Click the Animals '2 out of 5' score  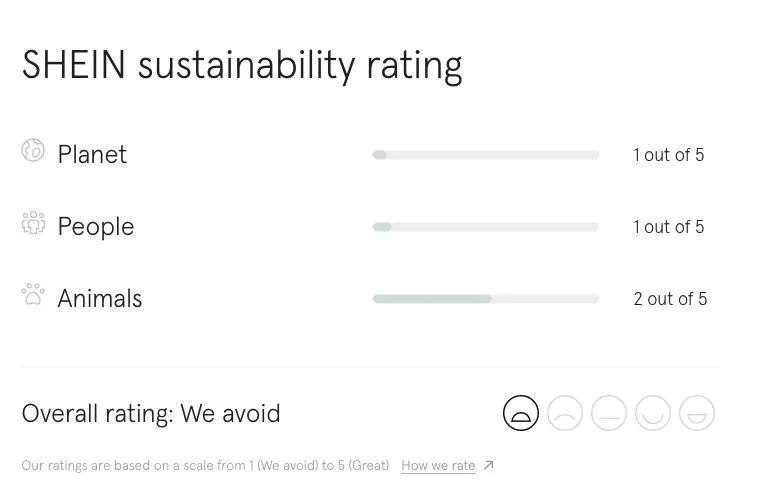point(670,299)
